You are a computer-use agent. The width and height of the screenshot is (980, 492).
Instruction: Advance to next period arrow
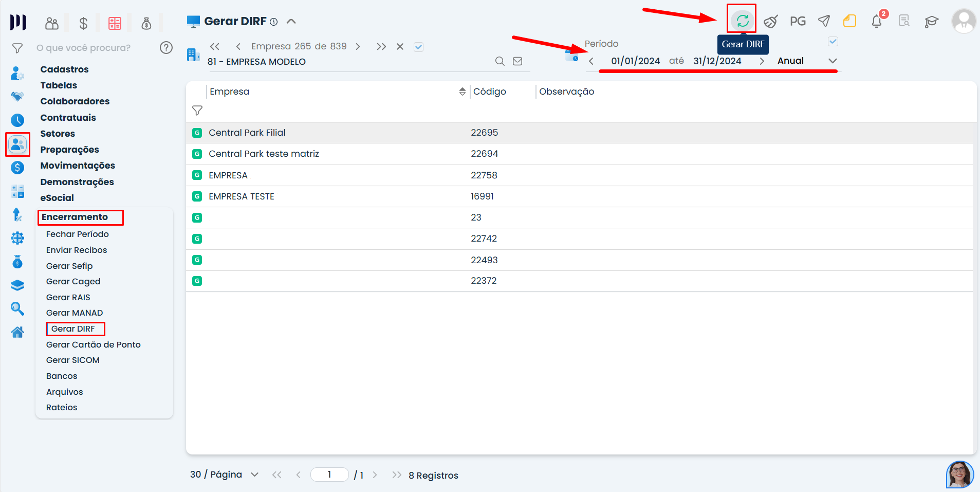pos(762,61)
